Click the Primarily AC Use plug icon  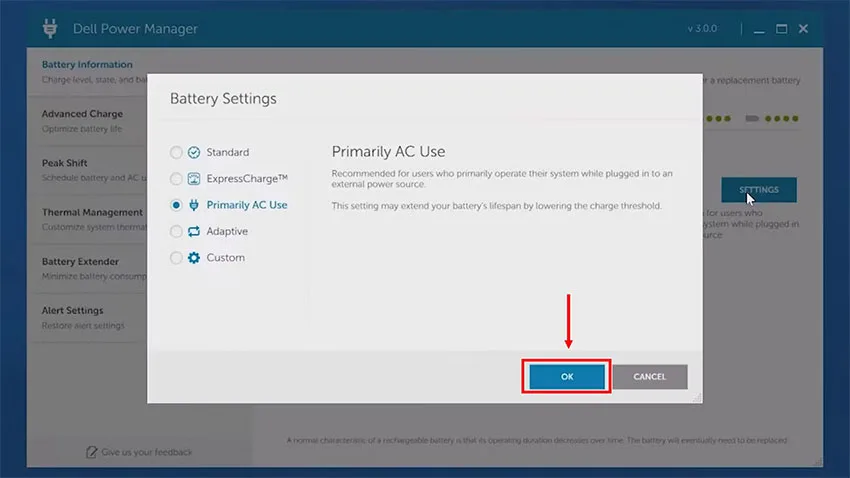(194, 205)
